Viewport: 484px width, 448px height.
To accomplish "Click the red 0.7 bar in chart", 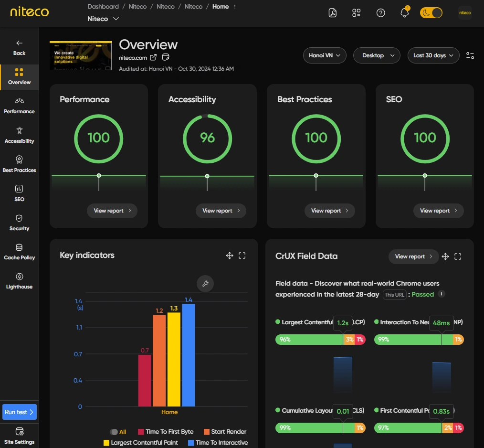I will tap(145, 381).
